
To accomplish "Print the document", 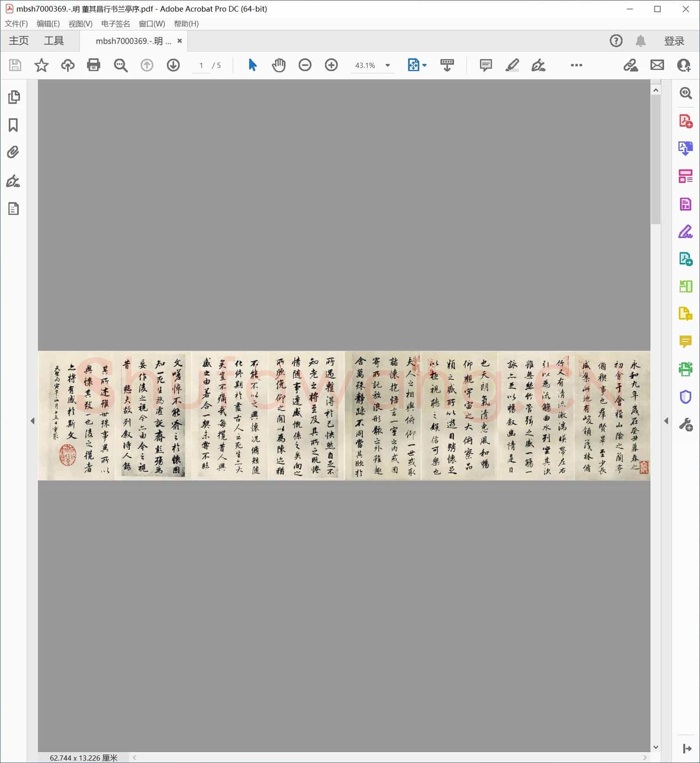I will 94,65.
